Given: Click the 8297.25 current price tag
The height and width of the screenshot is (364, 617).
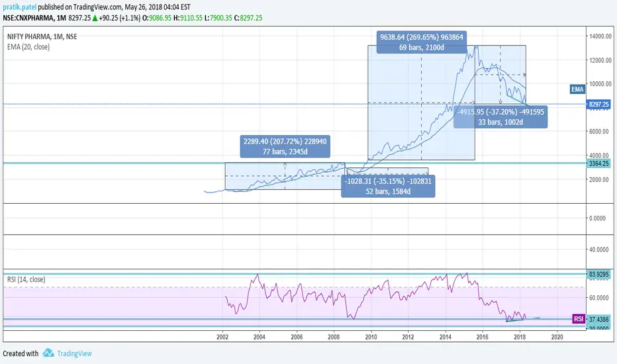Looking at the screenshot, I should click(598, 105).
